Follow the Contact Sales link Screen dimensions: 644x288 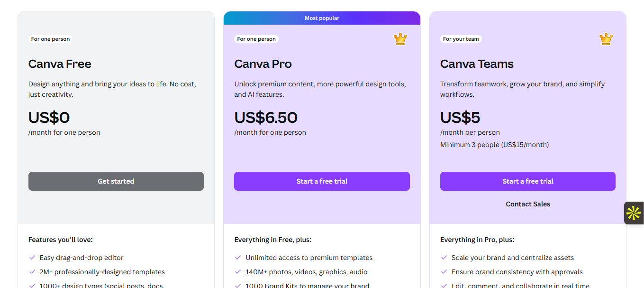[528, 204]
